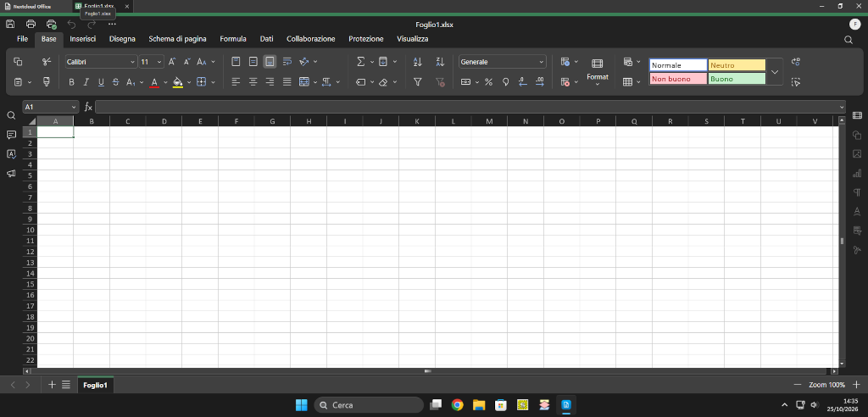Viewport: 868px width, 417px height.
Task: Open image settings in right sidebar
Action: click(x=857, y=154)
